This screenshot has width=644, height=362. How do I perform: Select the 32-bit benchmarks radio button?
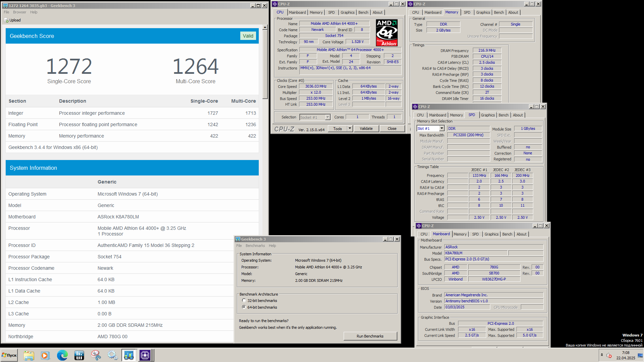click(x=244, y=301)
